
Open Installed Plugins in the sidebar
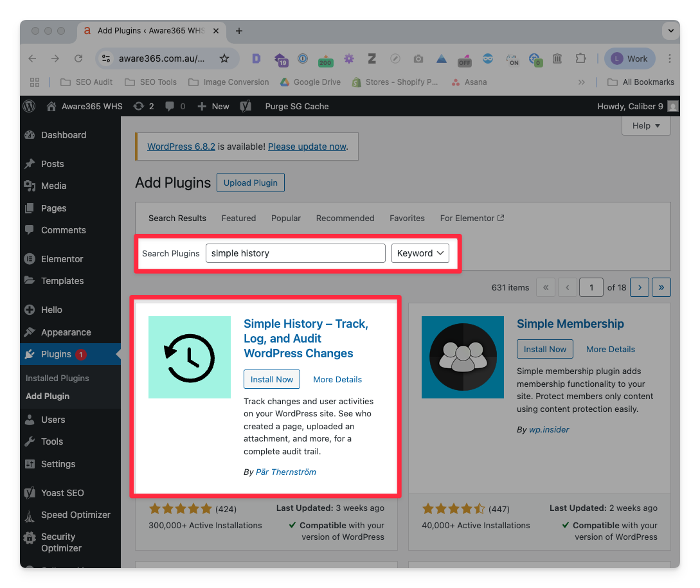(57, 379)
